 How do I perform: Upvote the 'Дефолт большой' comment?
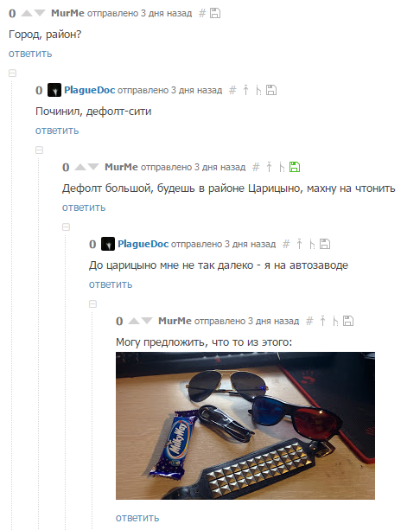[80, 167]
